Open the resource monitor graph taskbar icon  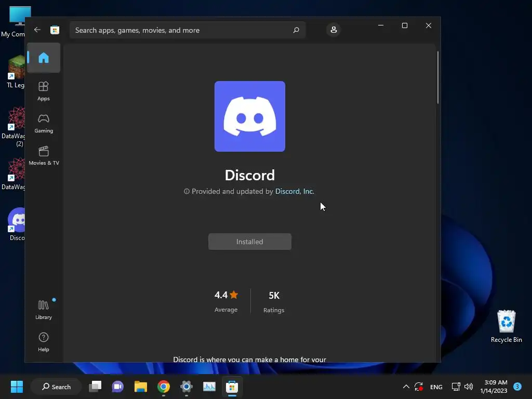pos(209,387)
